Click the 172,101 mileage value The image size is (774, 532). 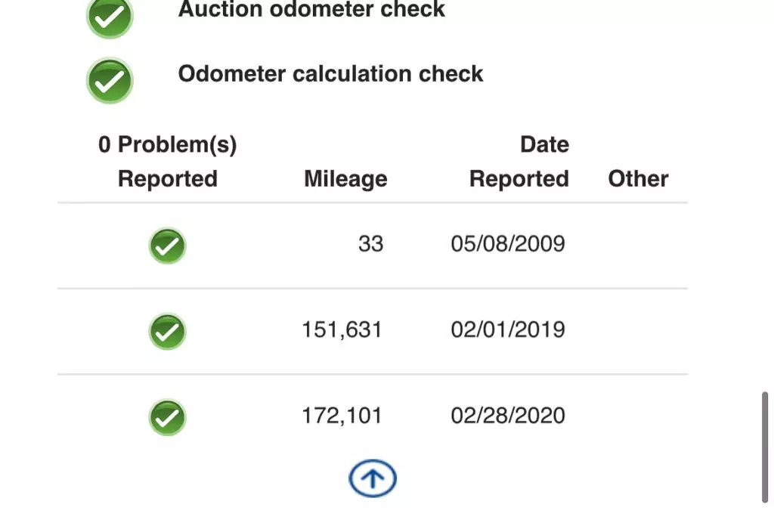click(342, 416)
